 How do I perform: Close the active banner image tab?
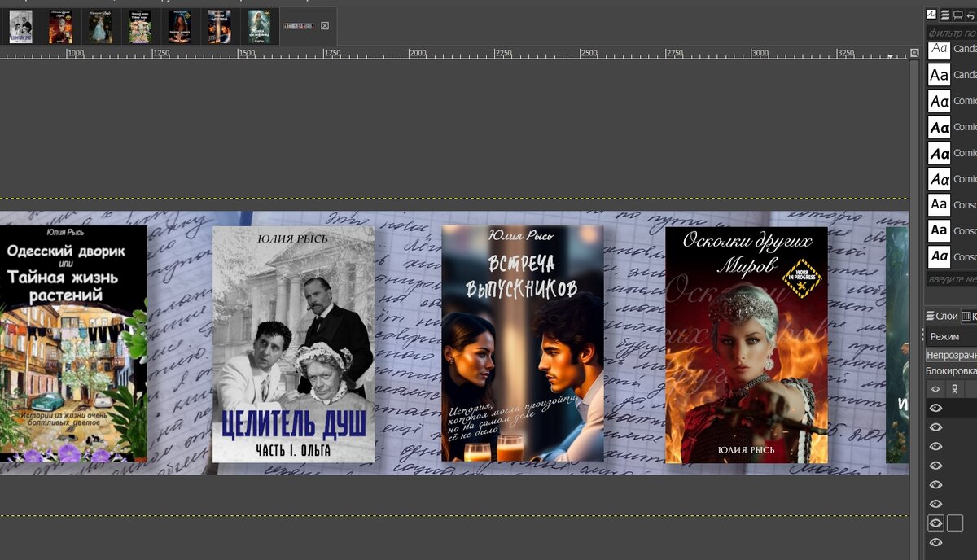[325, 26]
